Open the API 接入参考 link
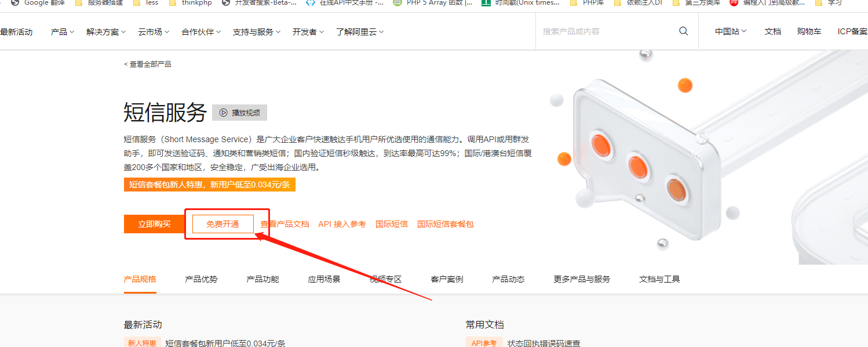Image resolution: width=868 pixels, height=347 pixels. (x=342, y=224)
